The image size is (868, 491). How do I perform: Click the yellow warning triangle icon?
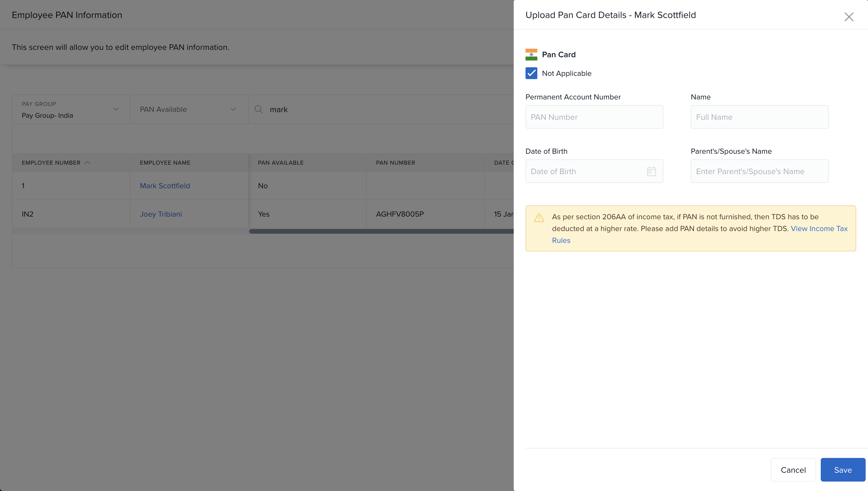539,218
